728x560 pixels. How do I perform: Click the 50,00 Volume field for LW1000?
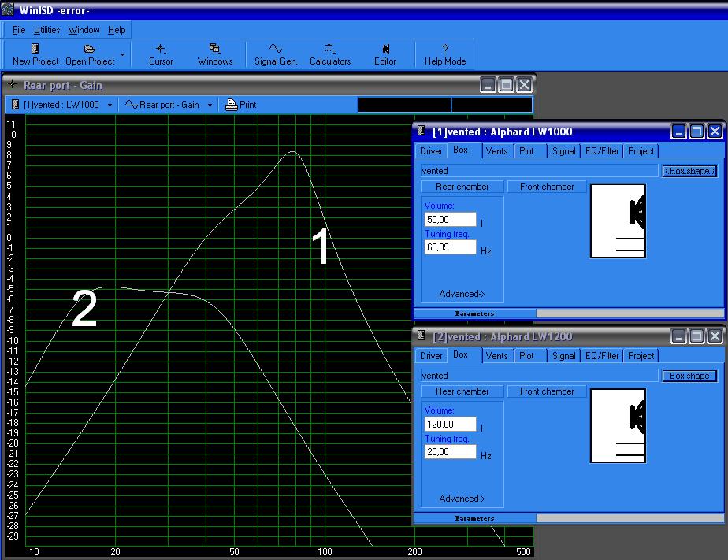tap(451, 219)
